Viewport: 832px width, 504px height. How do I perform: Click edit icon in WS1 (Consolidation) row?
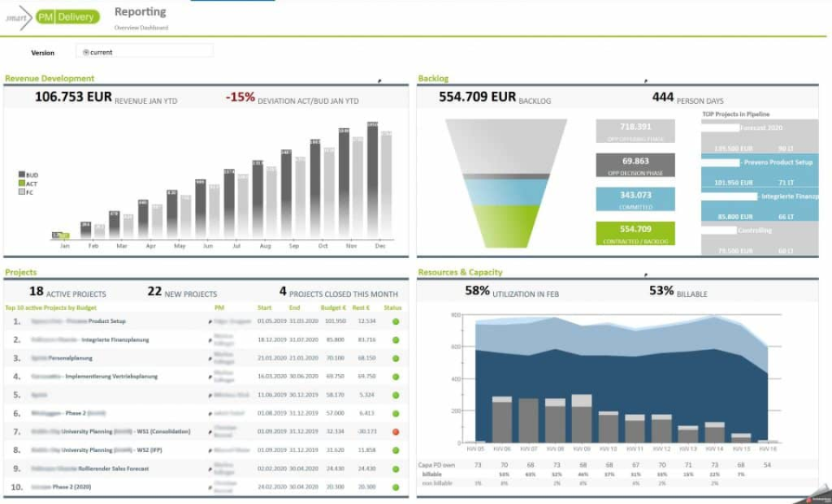(x=210, y=432)
